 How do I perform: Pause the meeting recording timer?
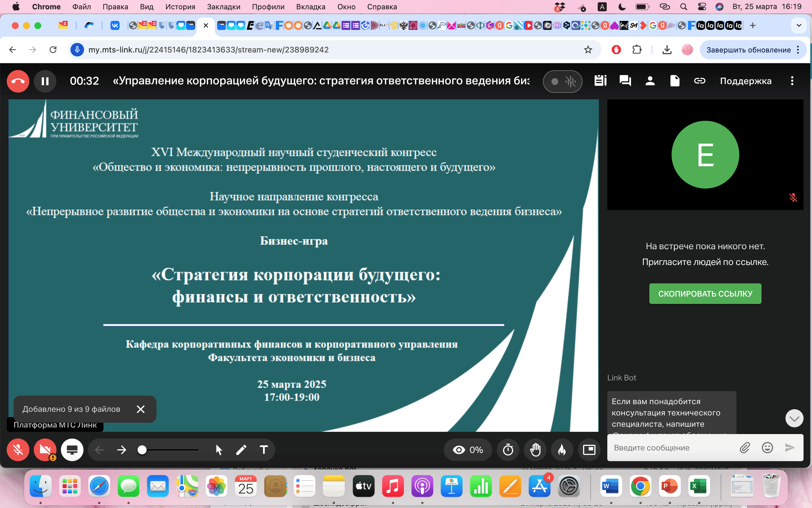pyautogui.click(x=45, y=81)
